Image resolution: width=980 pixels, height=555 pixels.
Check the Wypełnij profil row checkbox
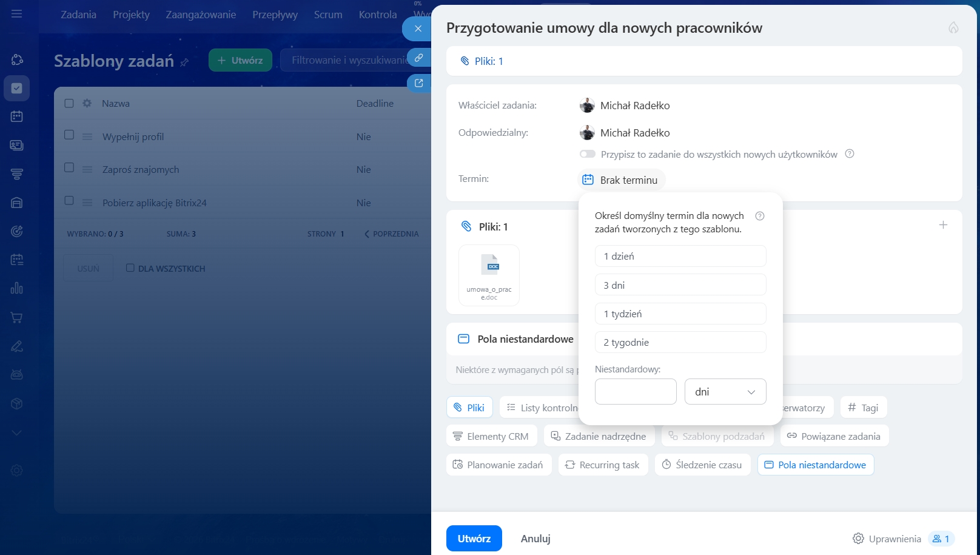(69, 135)
